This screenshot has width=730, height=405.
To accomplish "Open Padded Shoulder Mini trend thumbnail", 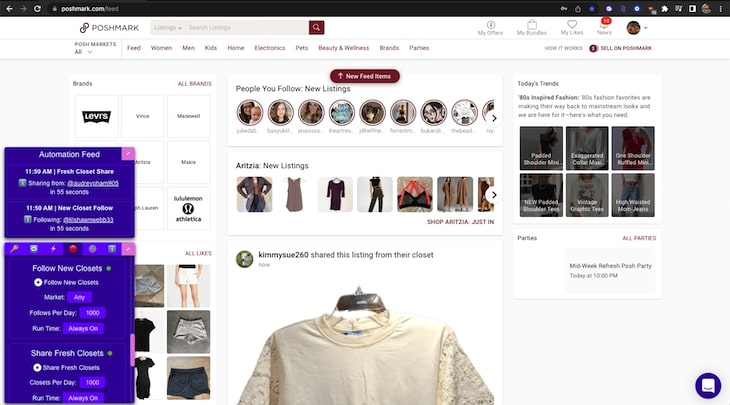I will coord(541,148).
